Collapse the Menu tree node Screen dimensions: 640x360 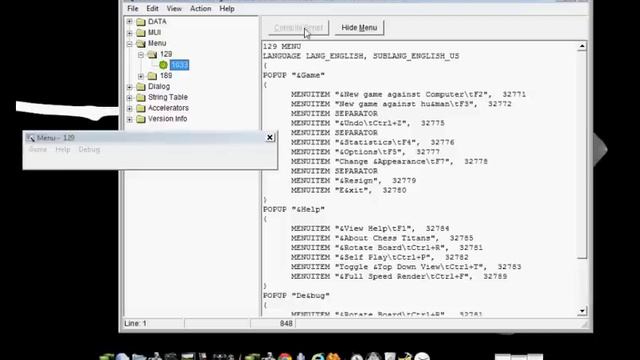pyautogui.click(x=129, y=43)
